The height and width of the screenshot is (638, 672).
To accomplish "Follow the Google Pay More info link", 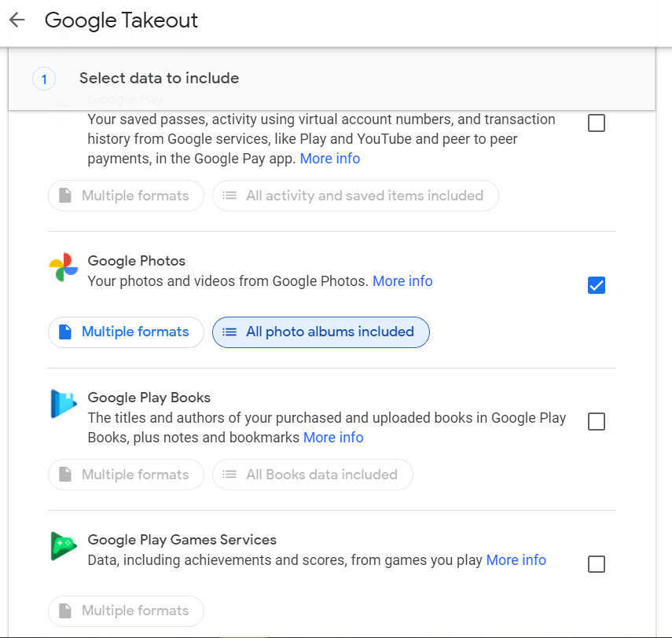I will pyautogui.click(x=330, y=159).
